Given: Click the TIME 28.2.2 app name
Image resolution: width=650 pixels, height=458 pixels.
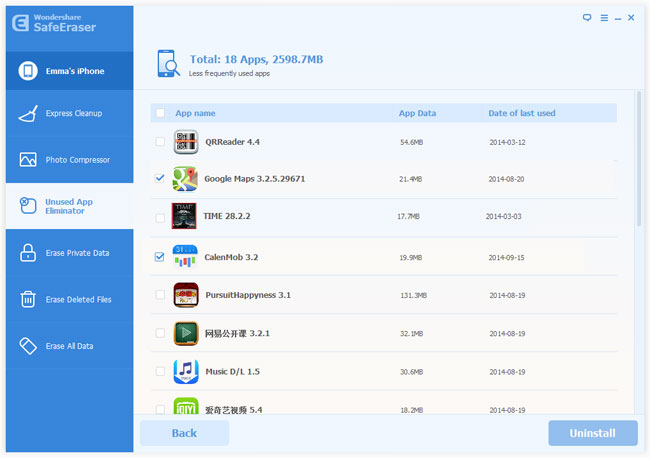Looking at the screenshot, I should [227, 216].
